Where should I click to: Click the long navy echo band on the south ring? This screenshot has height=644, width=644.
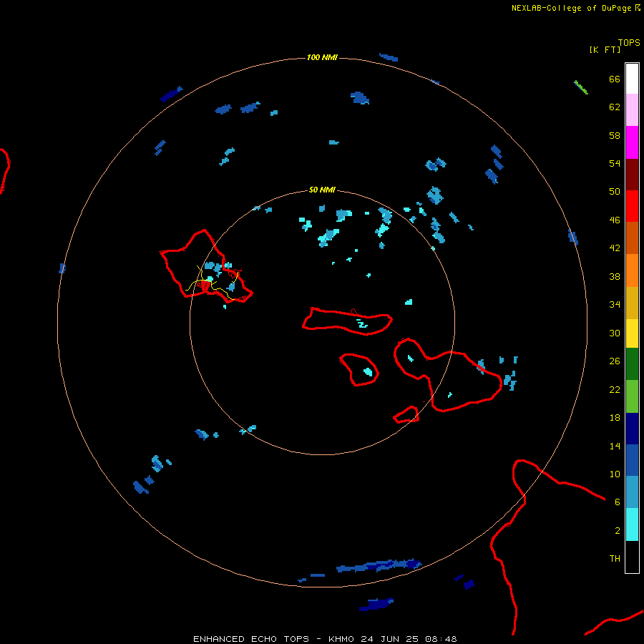(x=379, y=565)
